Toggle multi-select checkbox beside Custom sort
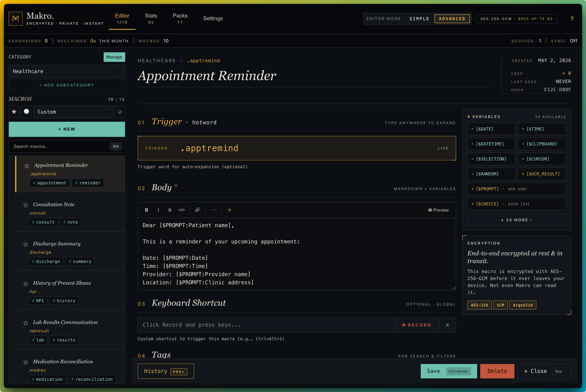 click(120, 112)
